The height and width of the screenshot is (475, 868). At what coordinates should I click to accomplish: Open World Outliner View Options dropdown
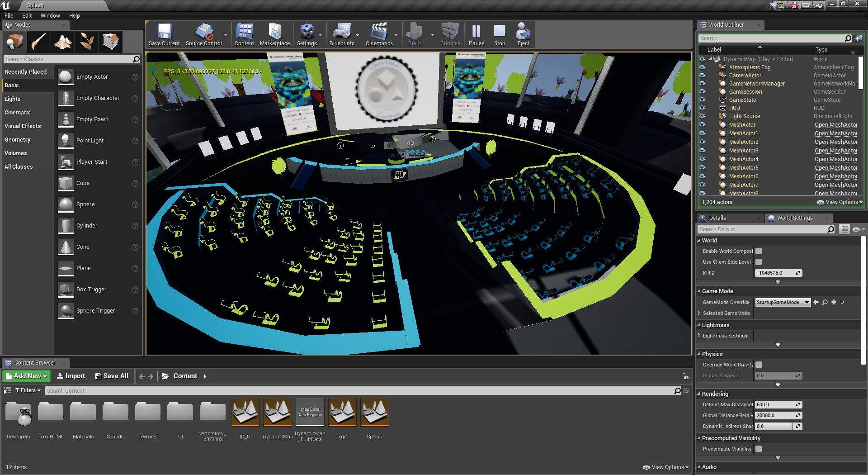(840, 202)
